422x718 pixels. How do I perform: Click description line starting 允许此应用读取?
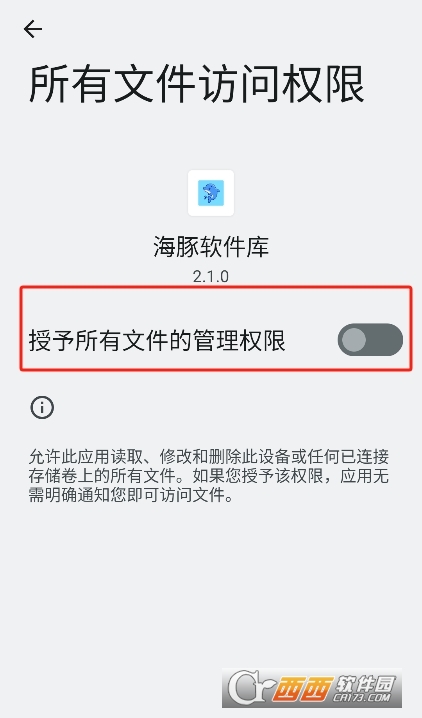(x=209, y=456)
